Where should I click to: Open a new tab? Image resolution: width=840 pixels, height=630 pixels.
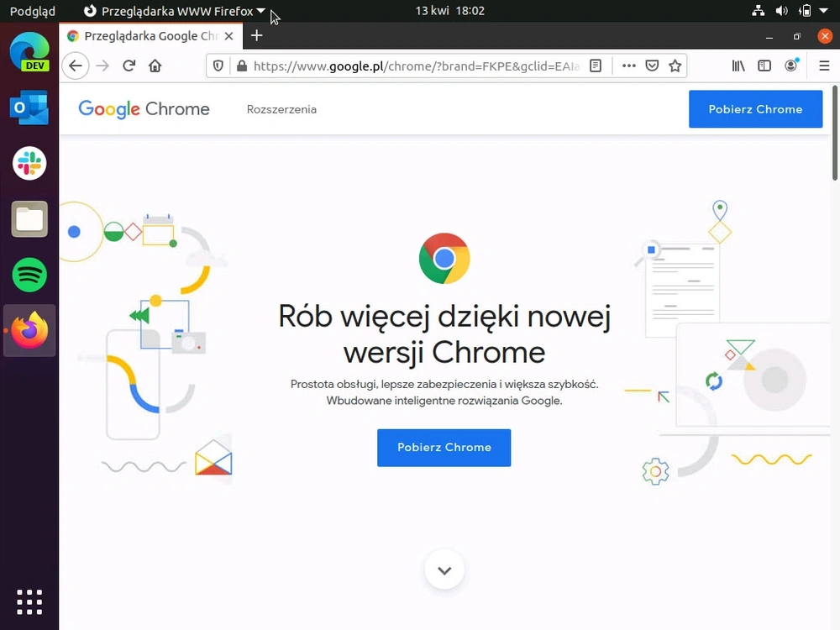point(256,36)
